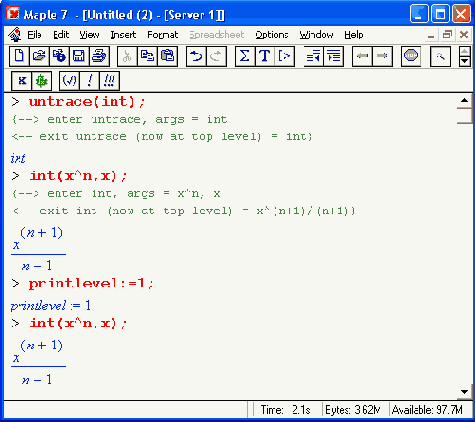This screenshot has width=475, height=422.
Task: Undo the last operation
Action: 196,56
